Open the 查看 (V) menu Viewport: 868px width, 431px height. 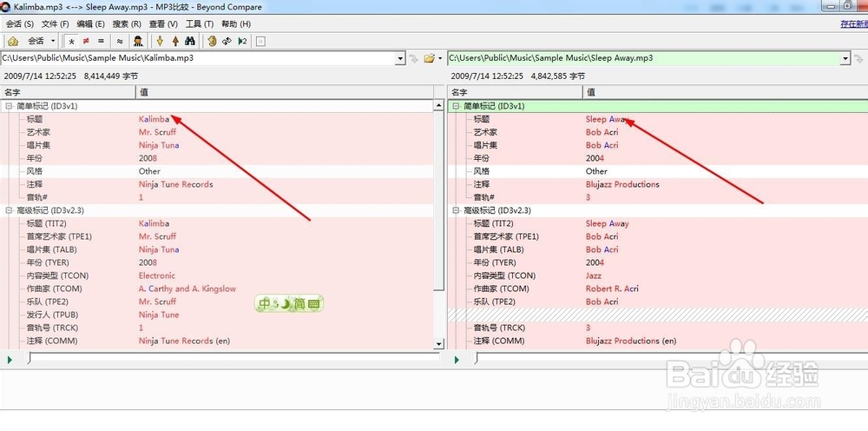click(x=163, y=23)
